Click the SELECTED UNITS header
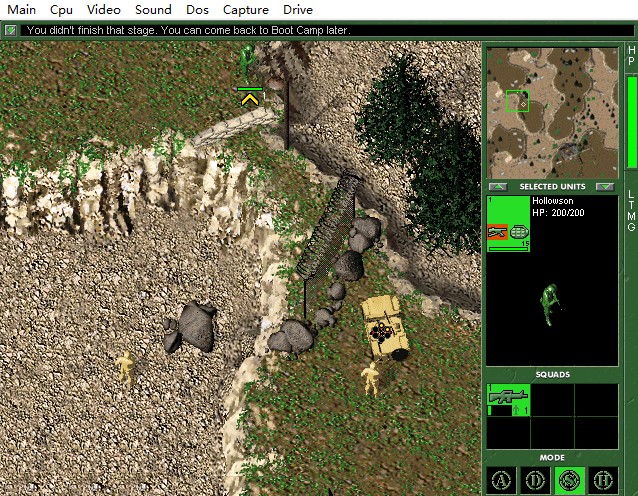 [x=552, y=186]
